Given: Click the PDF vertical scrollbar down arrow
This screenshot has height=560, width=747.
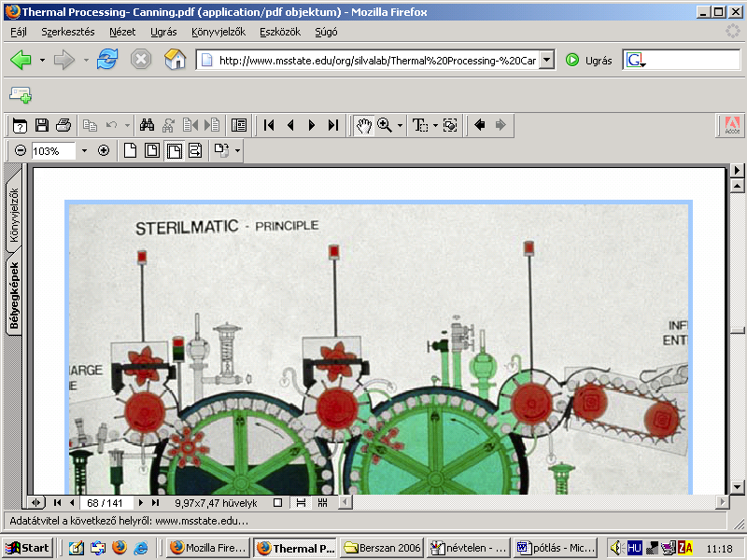Looking at the screenshot, I should [x=737, y=487].
